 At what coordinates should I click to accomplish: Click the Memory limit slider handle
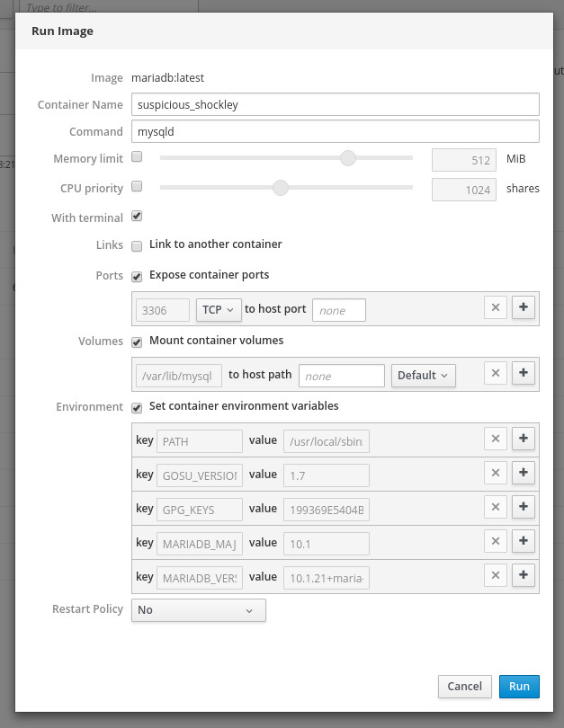(x=348, y=158)
